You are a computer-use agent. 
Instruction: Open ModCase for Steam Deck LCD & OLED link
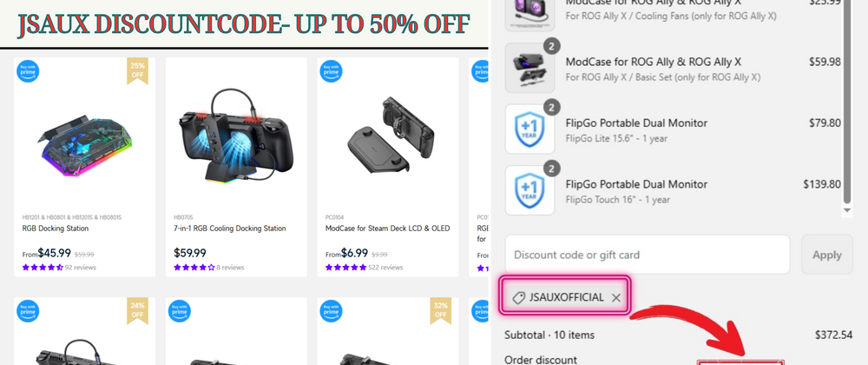387,229
